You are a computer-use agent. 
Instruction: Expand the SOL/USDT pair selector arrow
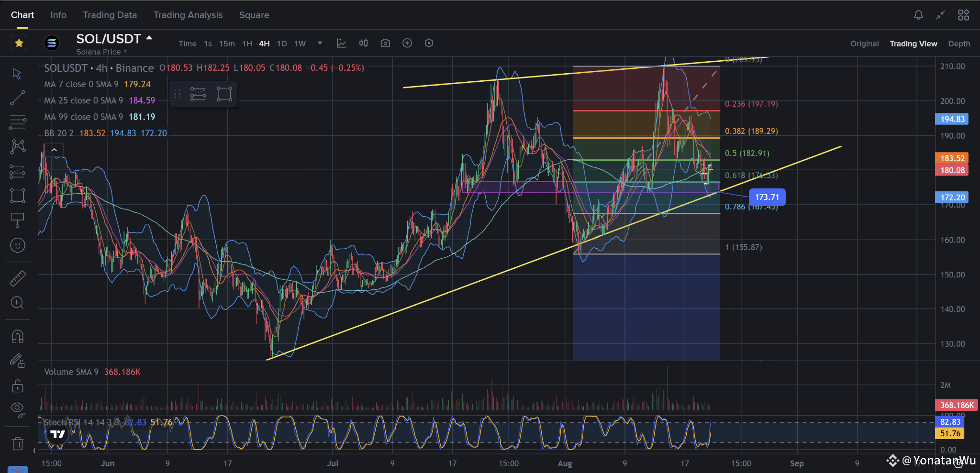tap(149, 38)
